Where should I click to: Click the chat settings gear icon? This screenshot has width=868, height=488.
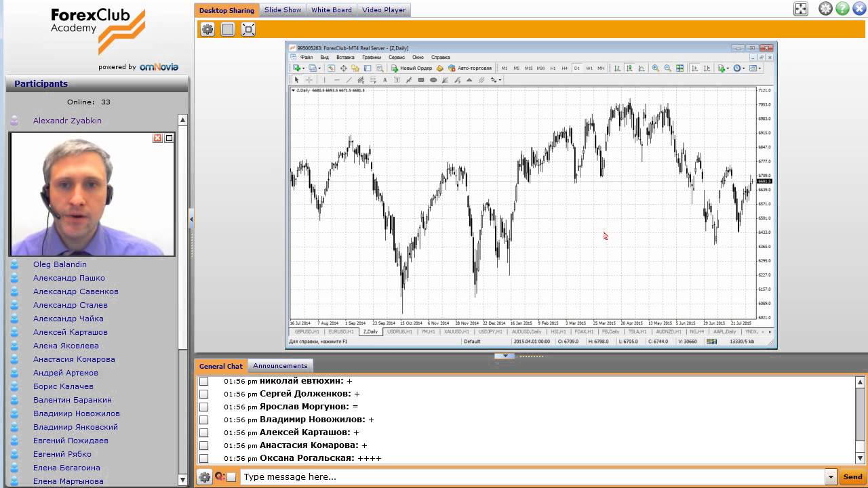[205, 476]
